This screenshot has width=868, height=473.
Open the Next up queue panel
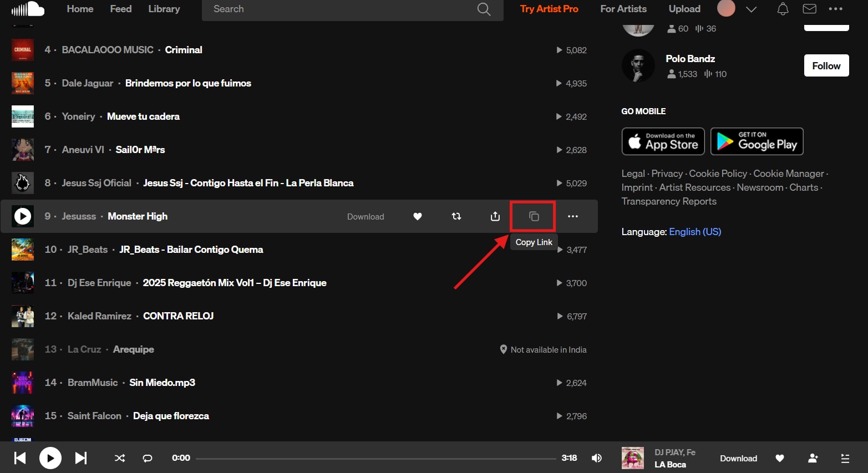click(845, 458)
